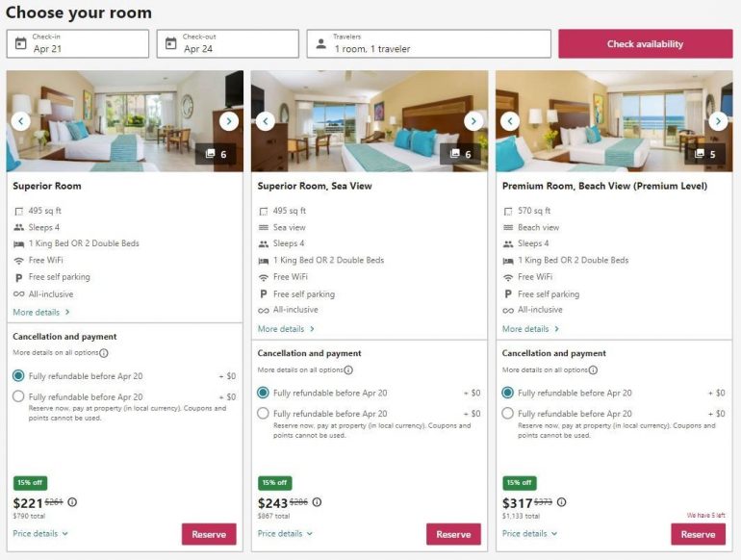Expand Price details for Premium Room
This screenshot has width=741, height=560.
pos(529,533)
